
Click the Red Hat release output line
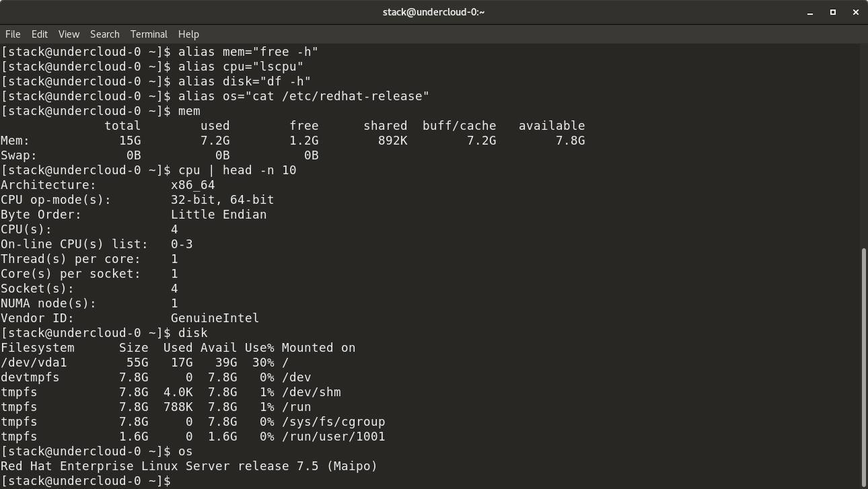(188, 465)
